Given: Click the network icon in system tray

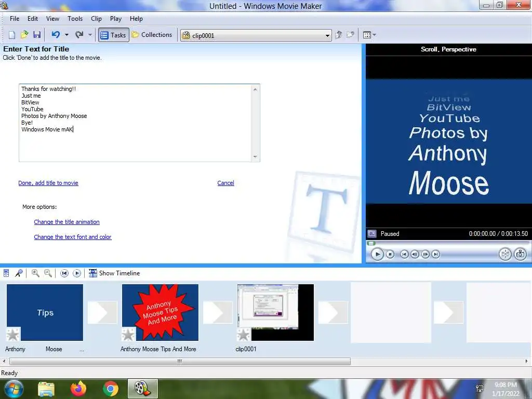Looking at the screenshot, I should 480,389.
